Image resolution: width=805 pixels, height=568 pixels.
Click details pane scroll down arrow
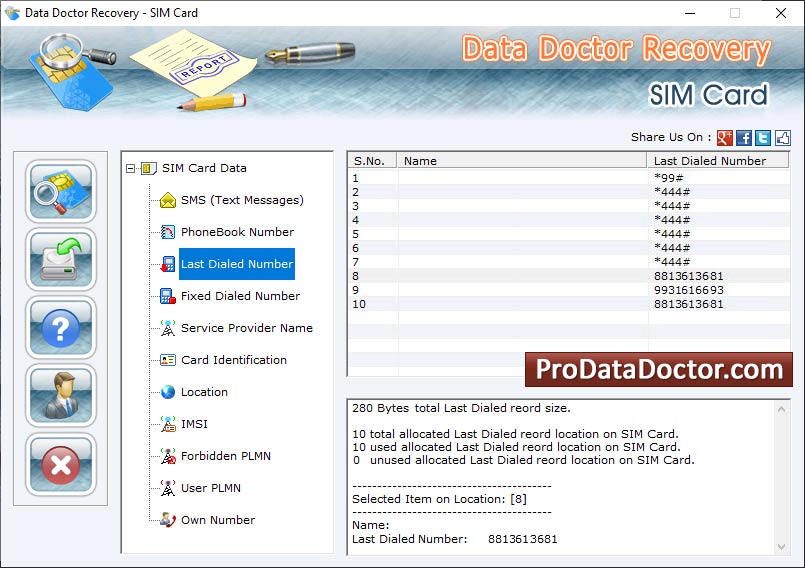pos(781,547)
